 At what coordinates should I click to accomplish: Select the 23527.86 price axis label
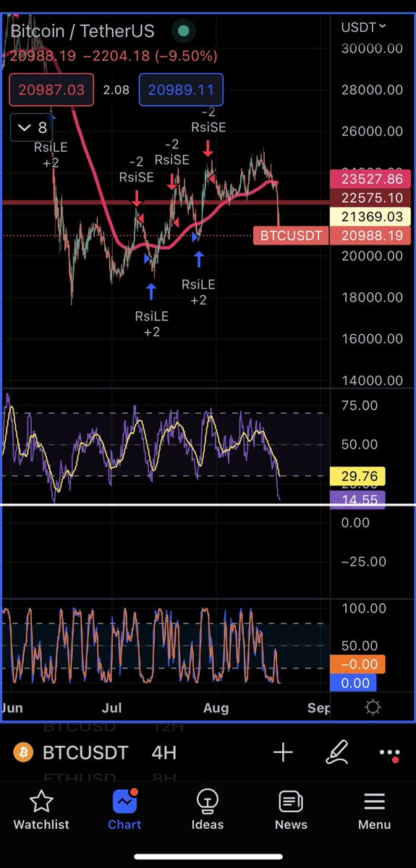click(370, 179)
